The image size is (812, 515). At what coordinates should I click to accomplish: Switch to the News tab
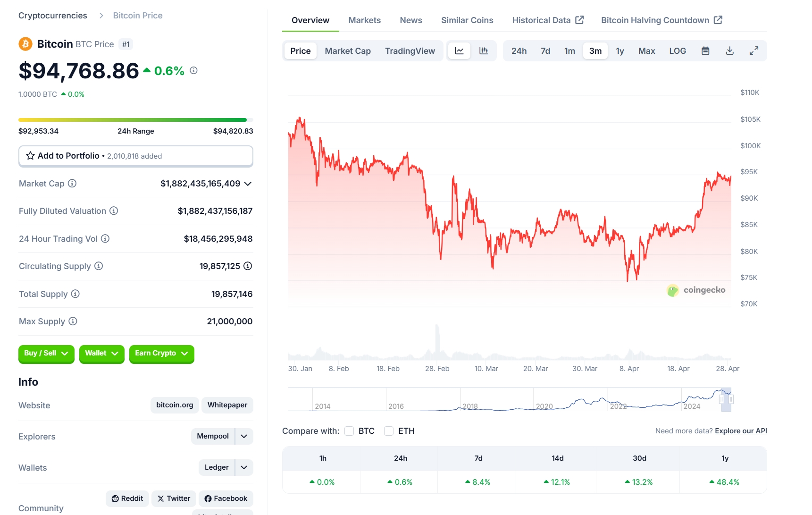[411, 20]
